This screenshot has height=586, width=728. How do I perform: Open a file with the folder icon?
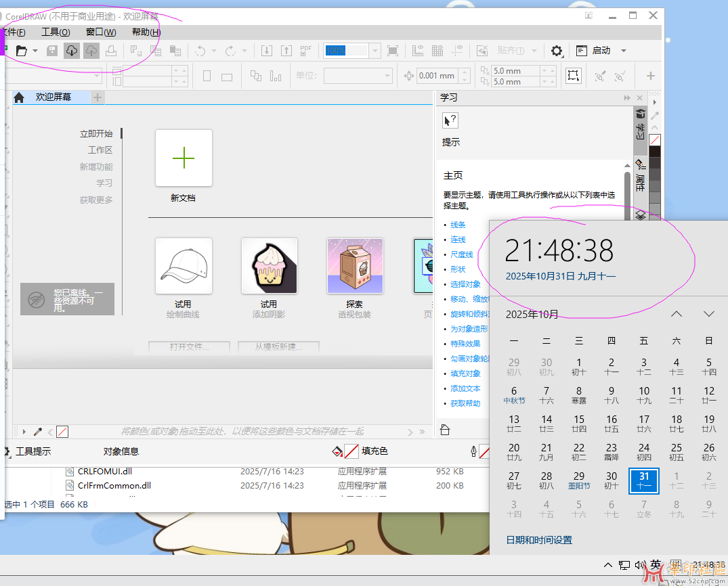click(22, 51)
